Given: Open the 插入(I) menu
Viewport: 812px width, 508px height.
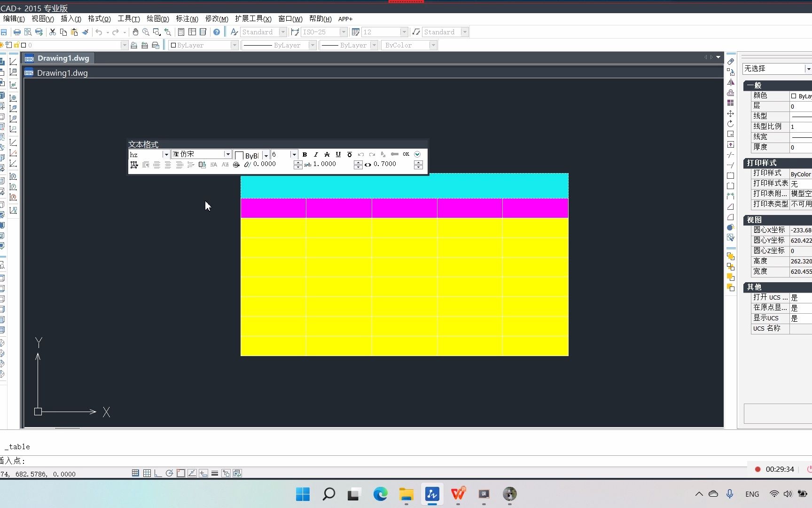Looking at the screenshot, I should [x=71, y=19].
